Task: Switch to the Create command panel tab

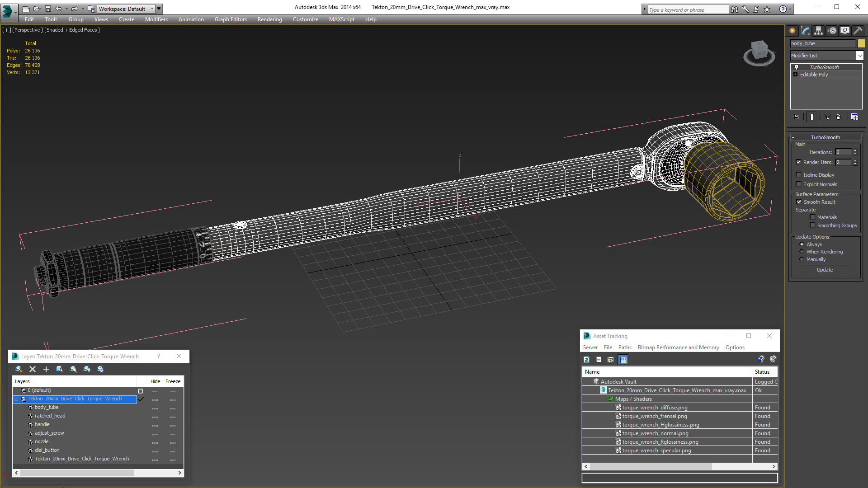Action: tap(793, 31)
